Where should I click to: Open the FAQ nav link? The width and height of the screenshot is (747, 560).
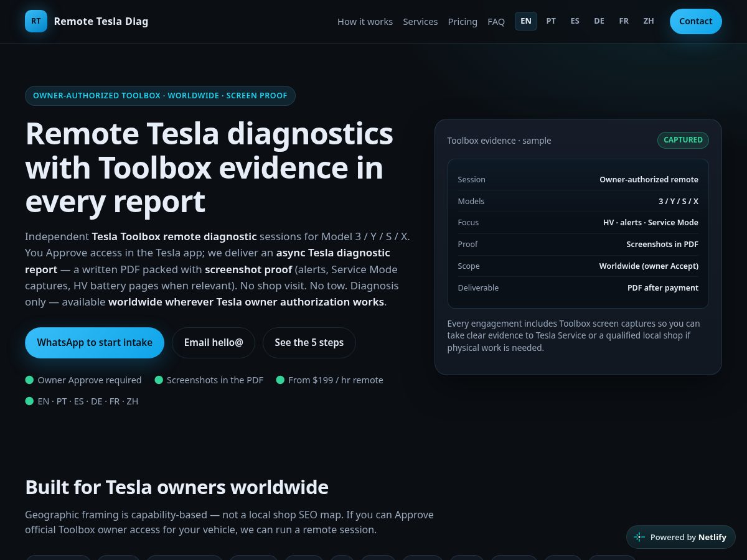click(496, 21)
